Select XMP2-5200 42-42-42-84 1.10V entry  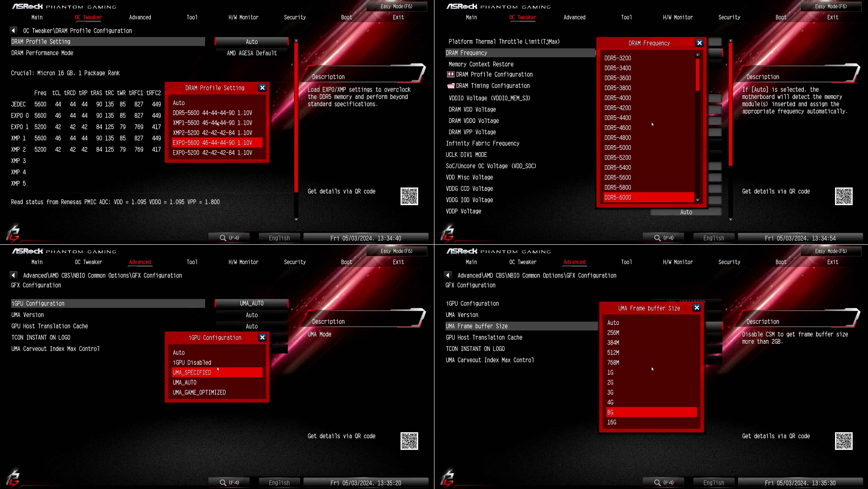[212, 133]
